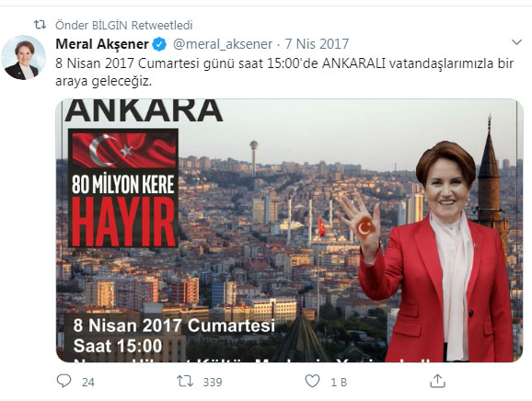
Task: Click the tweet text about ANKARALI vatandaşlarımızla
Action: [284, 73]
